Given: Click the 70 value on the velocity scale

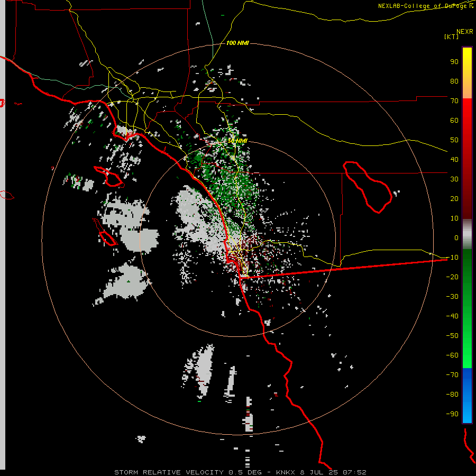Looking at the screenshot, I should pos(454,101).
